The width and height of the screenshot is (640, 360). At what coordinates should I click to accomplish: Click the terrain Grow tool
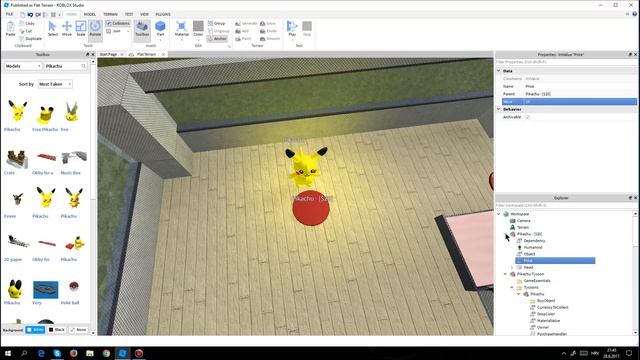click(x=268, y=23)
